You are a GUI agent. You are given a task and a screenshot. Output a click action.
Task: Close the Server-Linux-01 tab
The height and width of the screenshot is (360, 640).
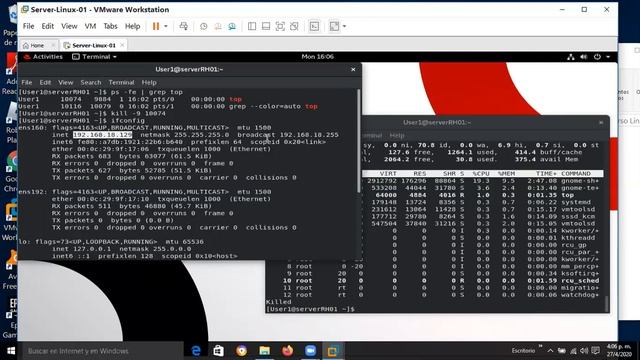click(x=122, y=45)
